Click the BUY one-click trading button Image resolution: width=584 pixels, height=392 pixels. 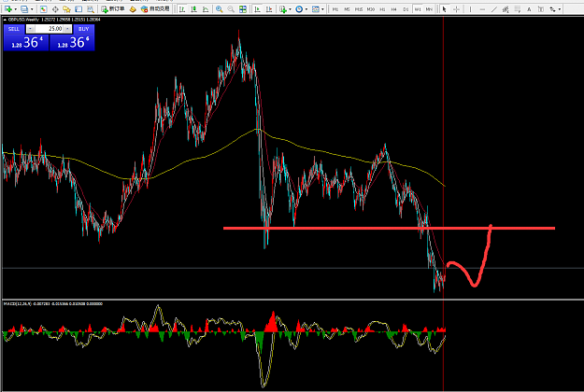click(84, 29)
